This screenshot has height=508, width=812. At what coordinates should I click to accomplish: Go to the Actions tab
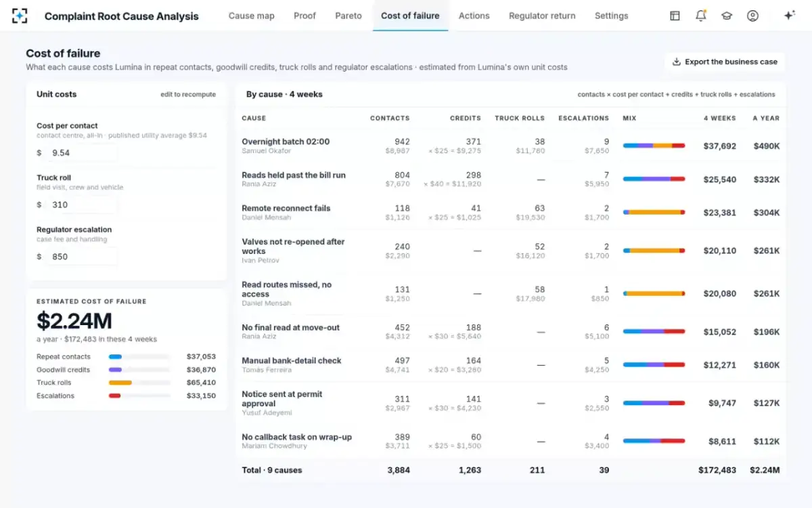[474, 16]
